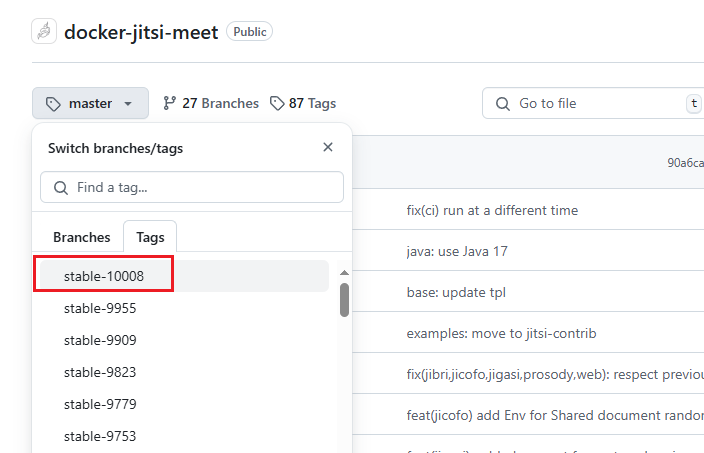This screenshot has height=453, width=704.
Task: Open commit 'fix(ci) run at a different time'
Action: tap(492, 211)
